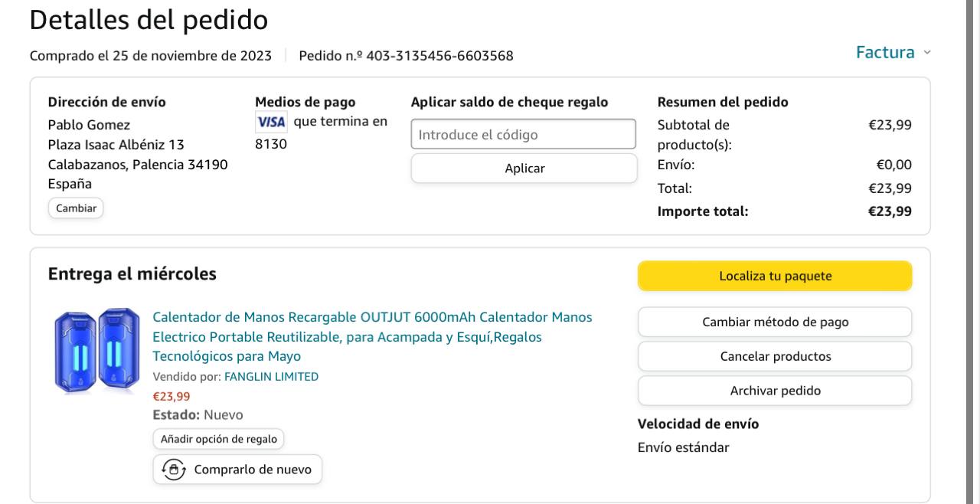Click the VISA card logo icon

coord(271,122)
